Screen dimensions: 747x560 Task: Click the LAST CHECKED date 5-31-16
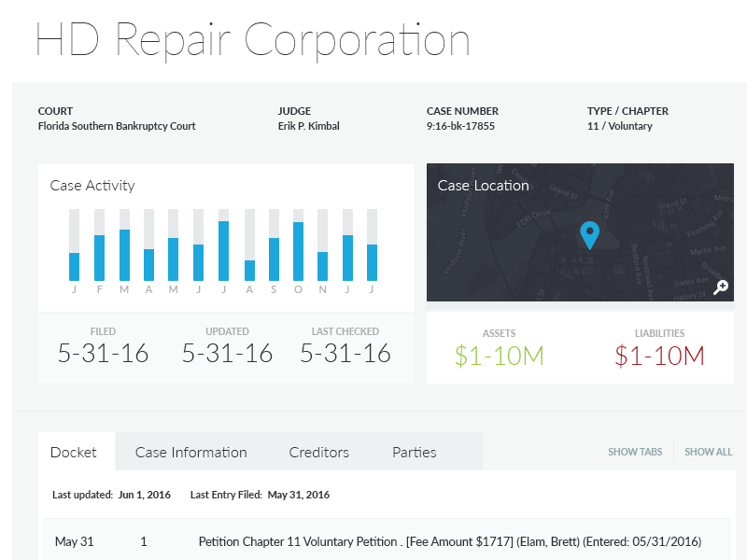click(345, 353)
